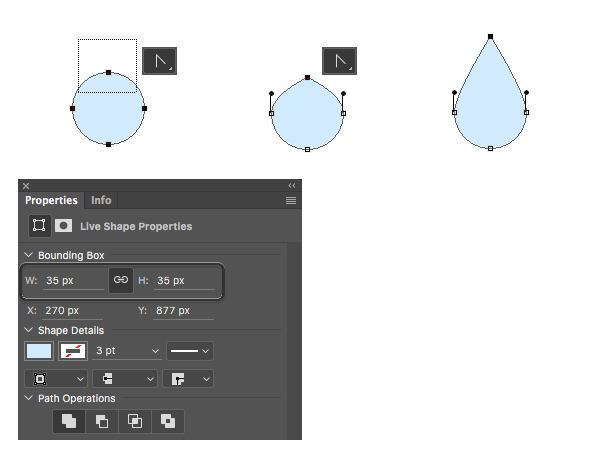Click the light blue fill color swatch
The image size is (600, 455).
click(x=39, y=351)
